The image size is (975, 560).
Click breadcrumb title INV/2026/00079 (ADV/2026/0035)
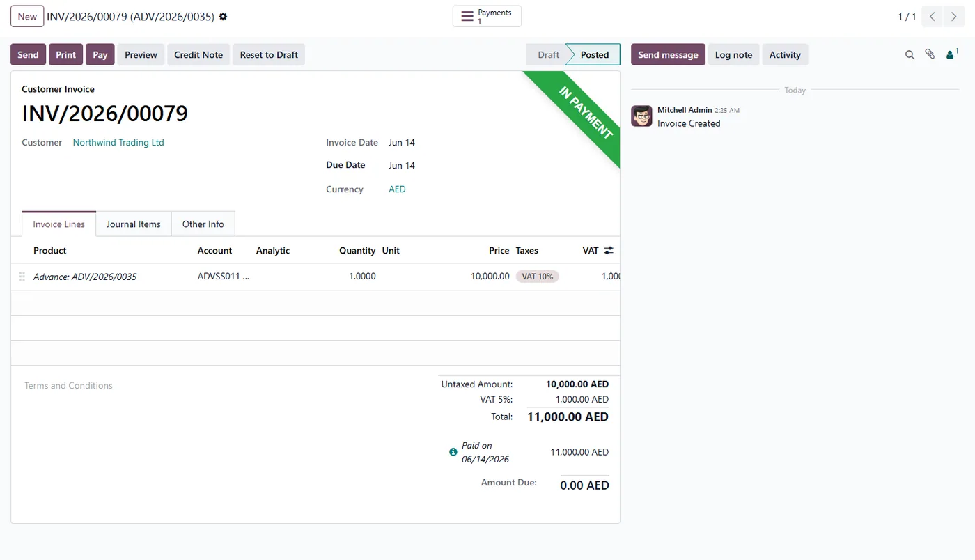coord(130,16)
